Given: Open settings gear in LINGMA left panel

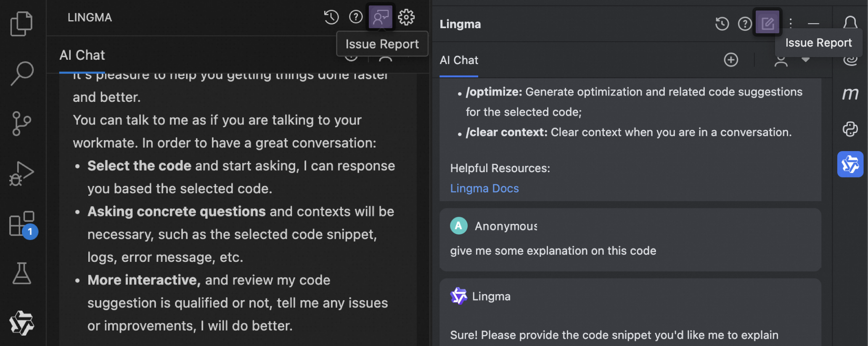Looking at the screenshot, I should [x=406, y=17].
